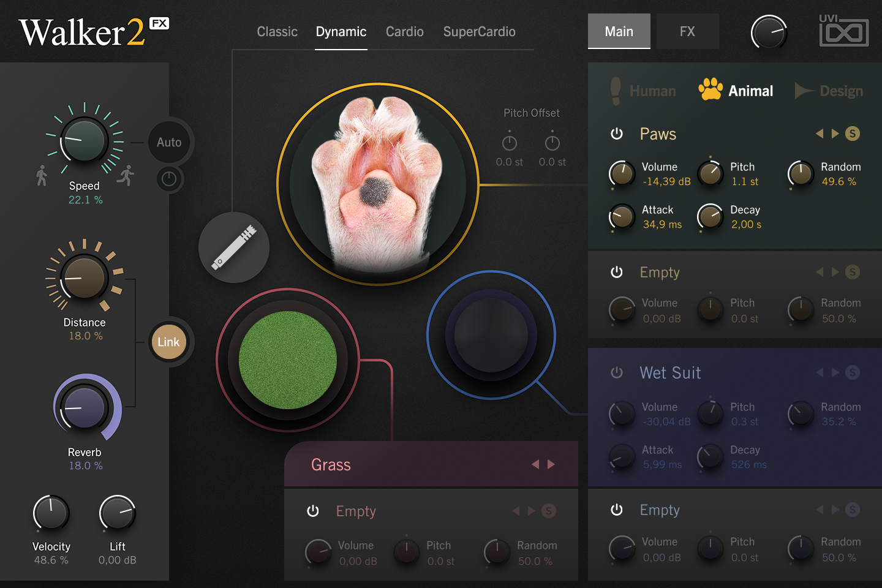Switch to the Cardio mode tab
The height and width of the screenshot is (588, 882).
point(405,32)
